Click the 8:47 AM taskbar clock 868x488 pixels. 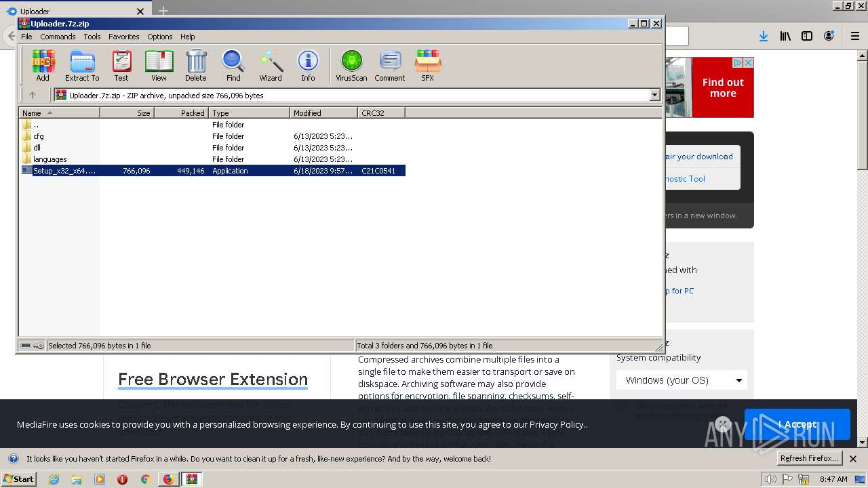[x=833, y=479]
